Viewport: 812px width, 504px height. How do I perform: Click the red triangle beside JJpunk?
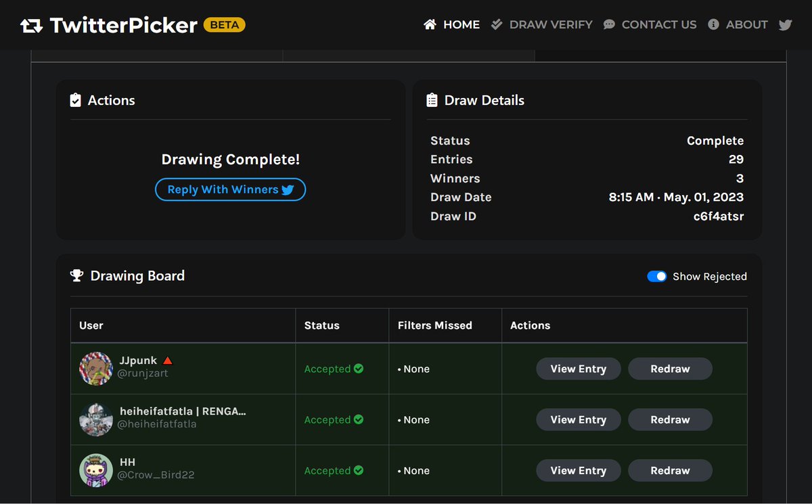[167, 361]
